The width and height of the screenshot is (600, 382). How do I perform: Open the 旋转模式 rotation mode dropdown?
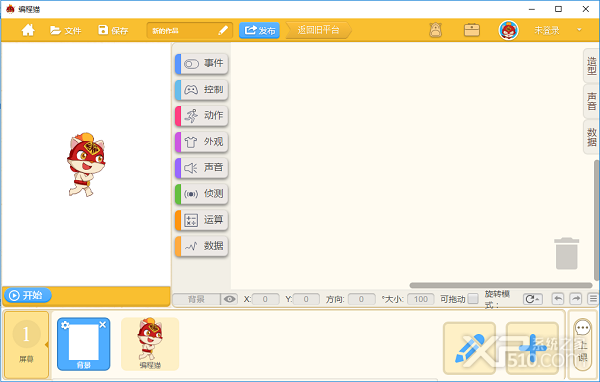click(533, 299)
